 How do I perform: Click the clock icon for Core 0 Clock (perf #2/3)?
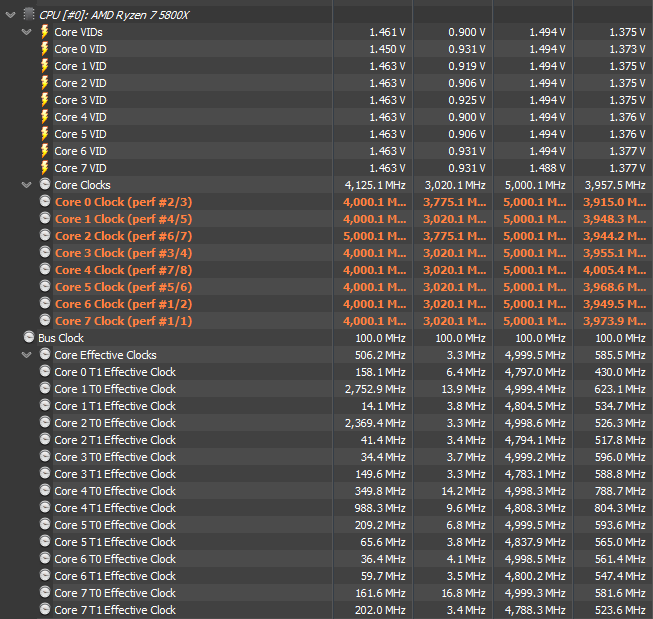[45, 201]
